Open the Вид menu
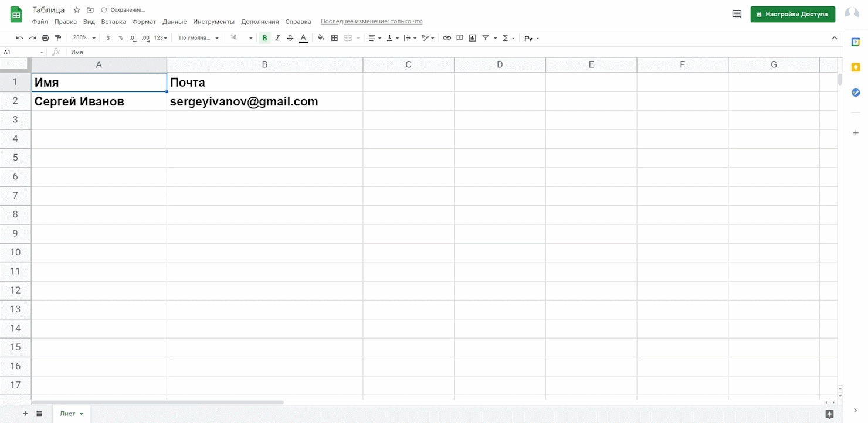Viewport: 868px width, 423px height. pos(89,22)
